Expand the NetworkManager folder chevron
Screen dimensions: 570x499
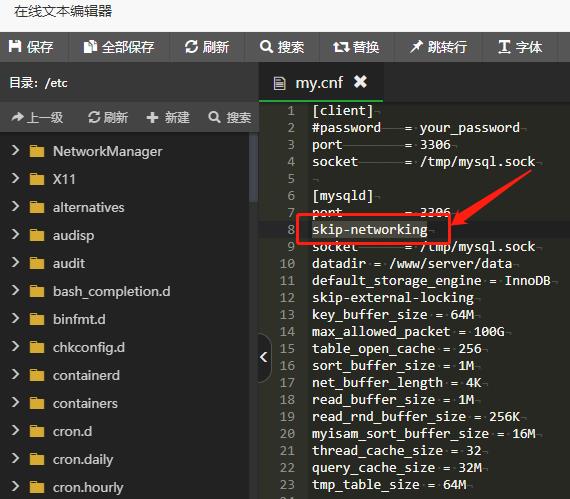[x=15, y=150]
